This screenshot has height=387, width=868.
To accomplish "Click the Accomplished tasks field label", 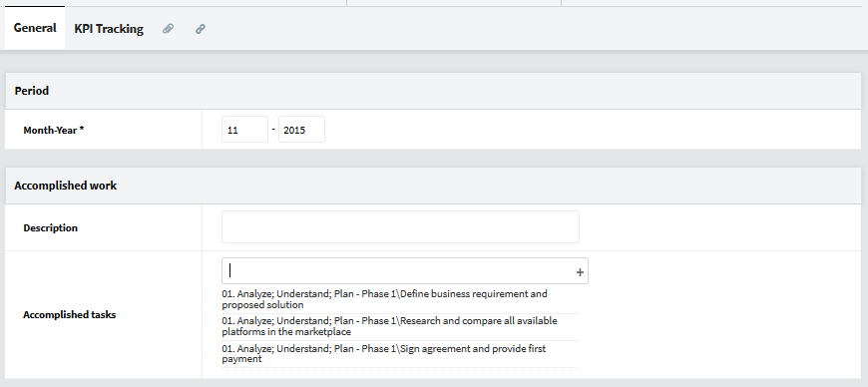I will (x=70, y=315).
